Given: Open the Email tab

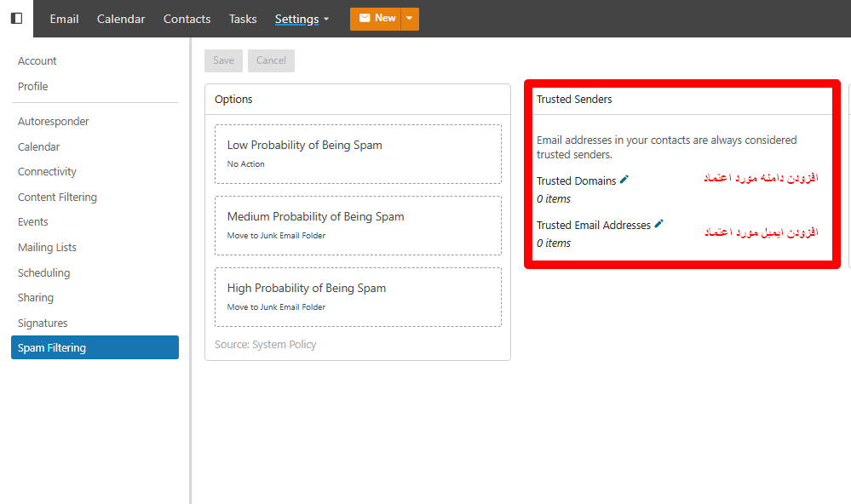Looking at the screenshot, I should click(x=64, y=19).
